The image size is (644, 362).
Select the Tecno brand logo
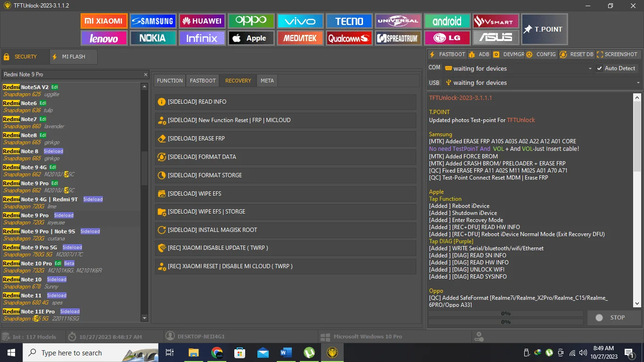[349, 21]
